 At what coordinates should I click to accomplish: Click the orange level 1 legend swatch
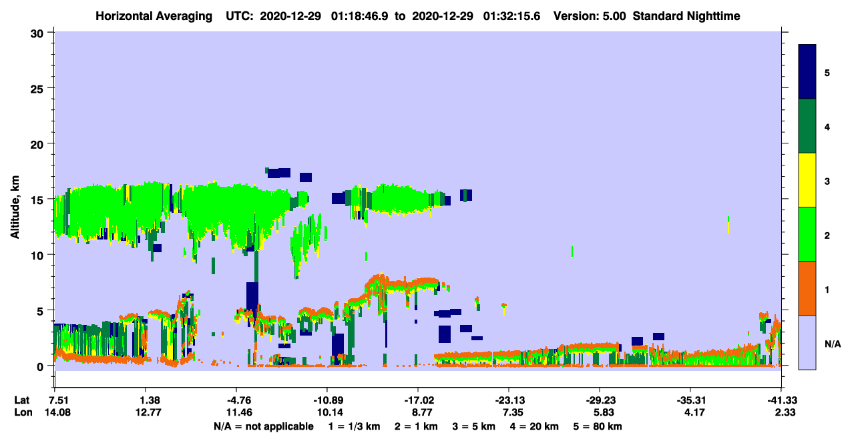(x=807, y=288)
